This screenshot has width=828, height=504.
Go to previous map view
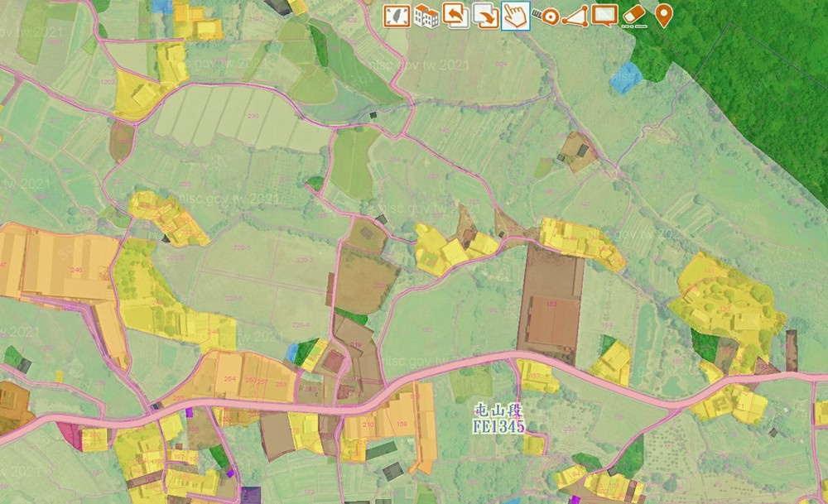455,15
